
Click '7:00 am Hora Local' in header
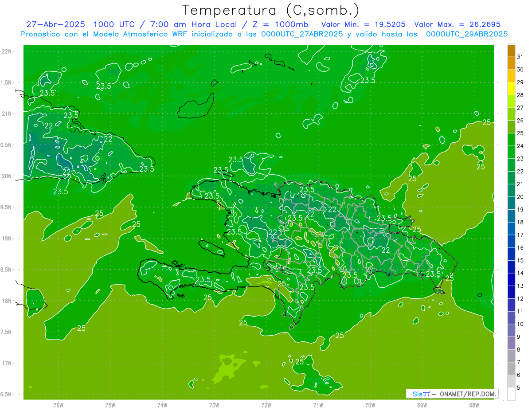(x=192, y=24)
